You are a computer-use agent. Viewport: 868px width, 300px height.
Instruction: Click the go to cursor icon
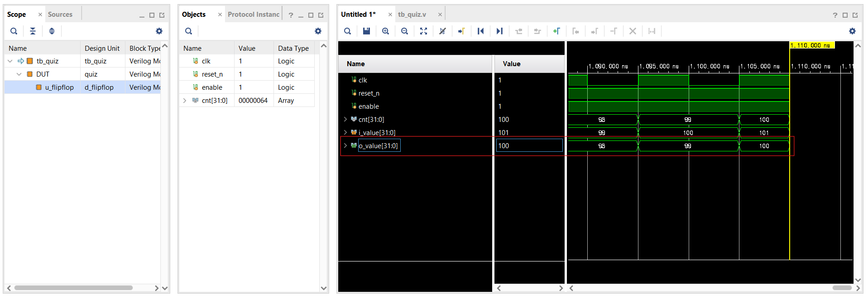tap(461, 31)
